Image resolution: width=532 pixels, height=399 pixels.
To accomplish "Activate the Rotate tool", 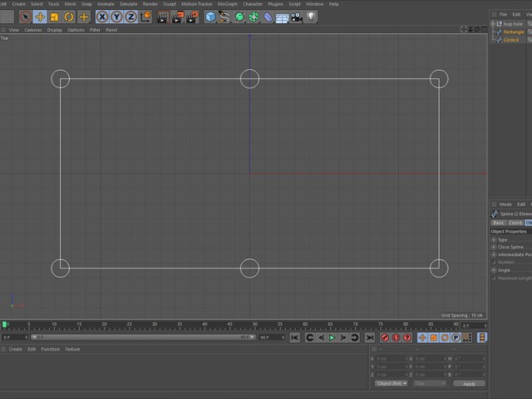I will 69,17.
